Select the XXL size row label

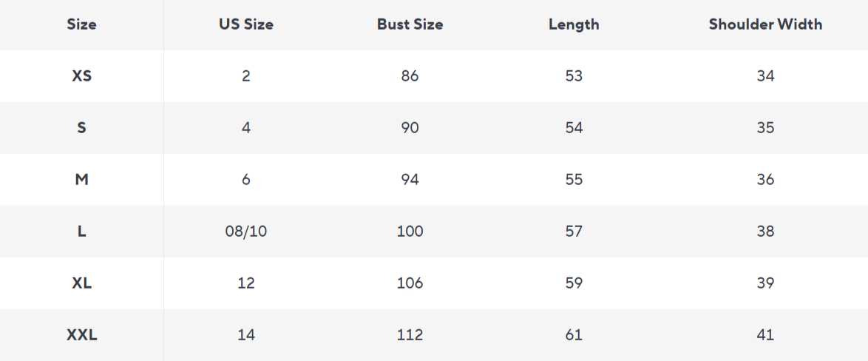point(81,335)
